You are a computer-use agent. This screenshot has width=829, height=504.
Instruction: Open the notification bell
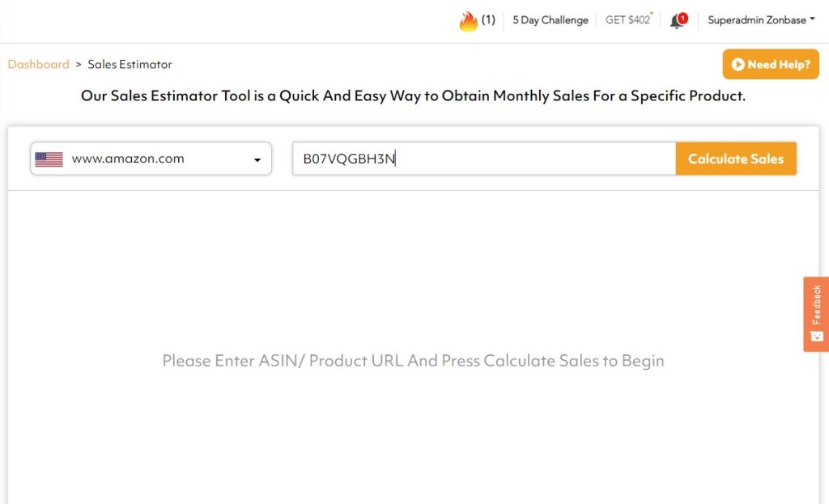click(x=677, y=22)
